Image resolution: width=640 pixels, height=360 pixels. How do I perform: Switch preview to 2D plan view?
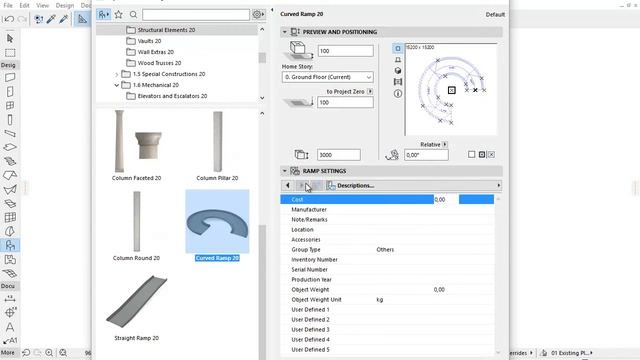[x=398, y=48]
